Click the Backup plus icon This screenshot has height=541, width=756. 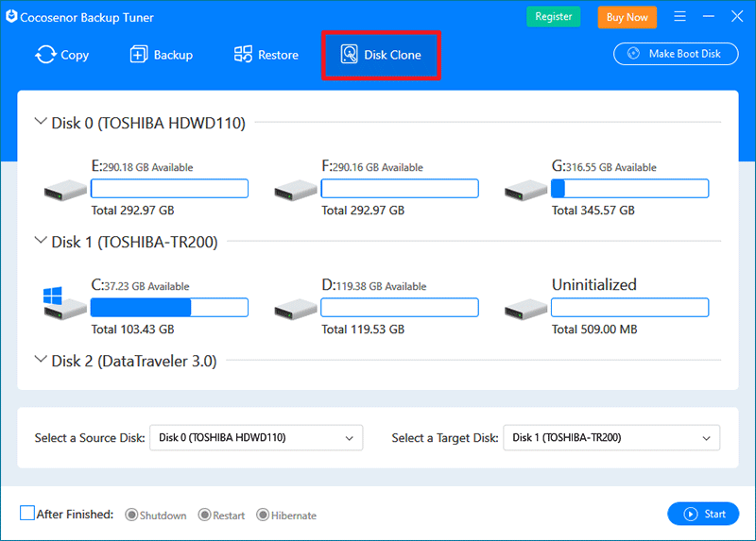point(138,55)
